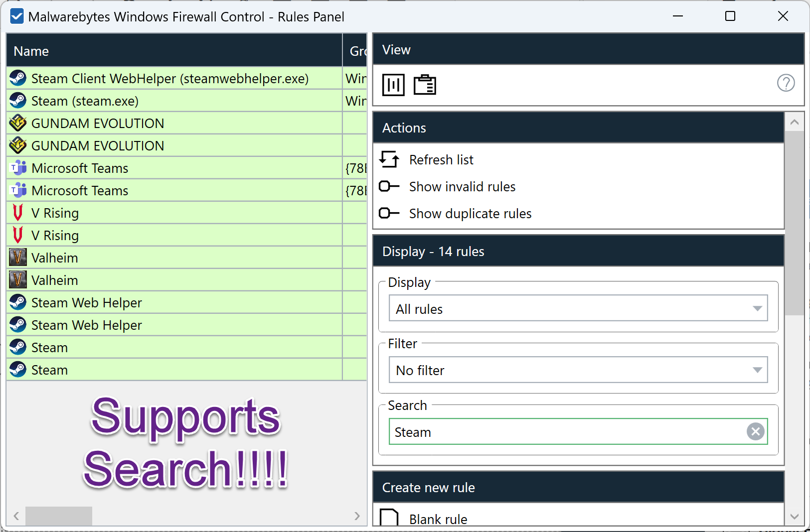Open the No filter dropdown
The image size is (810, 532).
[x=578, y=370]
